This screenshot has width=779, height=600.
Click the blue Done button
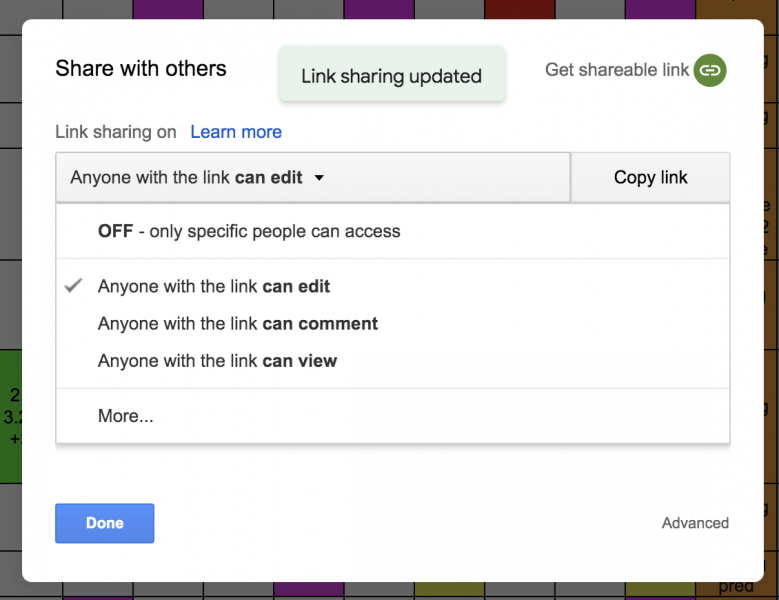click(x=105, y=523)
